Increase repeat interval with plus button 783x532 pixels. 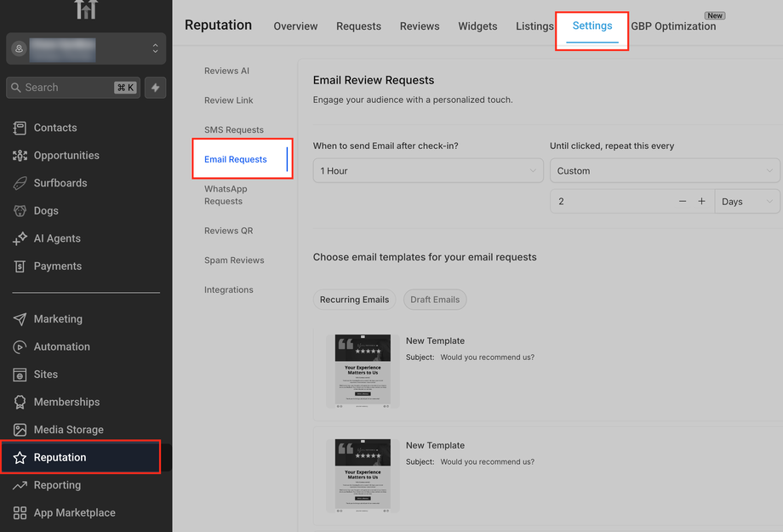[x=701, y=202]
